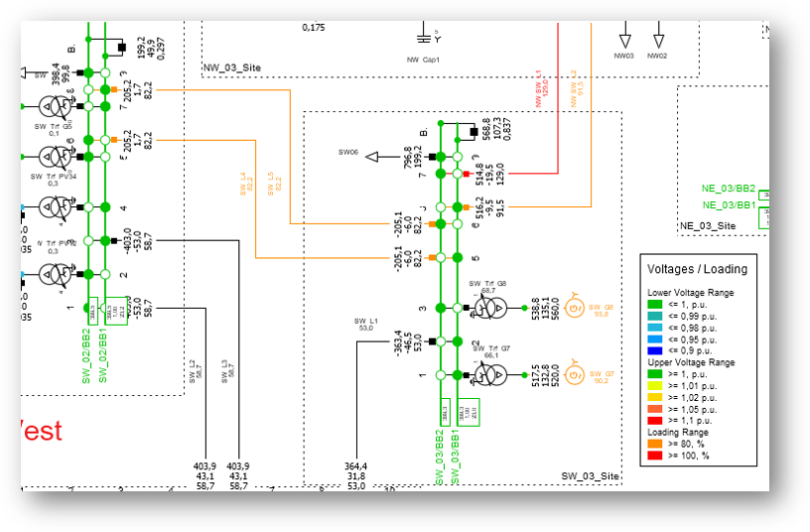Click the SW_02/BB2 busbar label
The height and width of the screenshot is (532, 810).
[x=86, y=355]
